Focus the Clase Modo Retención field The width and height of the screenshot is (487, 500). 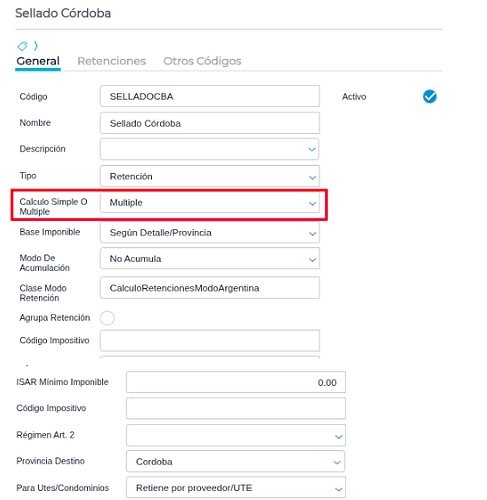210,288
